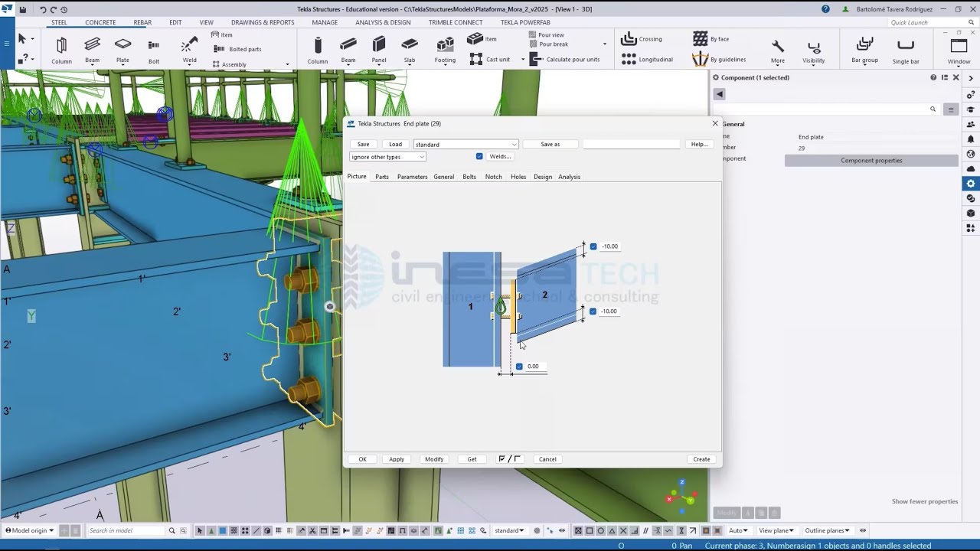Switch to the Bolts tab in dialog
This screenshot has width=980, height=551.
tap(469, 177)
